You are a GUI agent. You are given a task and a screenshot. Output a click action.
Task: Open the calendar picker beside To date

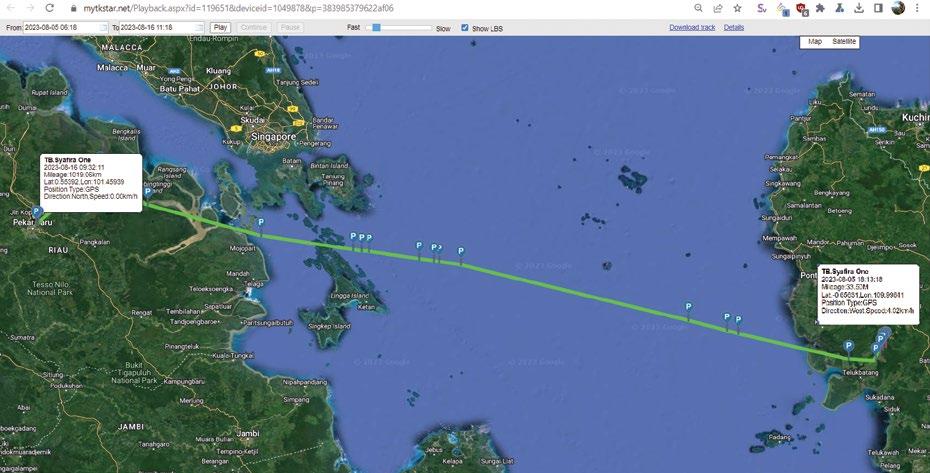point(200,27)
